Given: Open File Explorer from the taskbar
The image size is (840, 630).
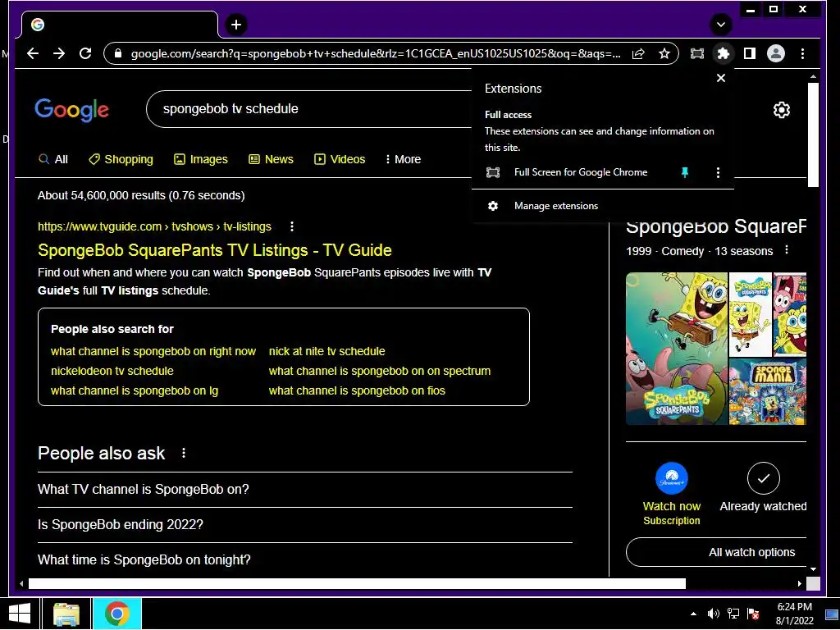Looking at the screenshot, I should [66, 614].
